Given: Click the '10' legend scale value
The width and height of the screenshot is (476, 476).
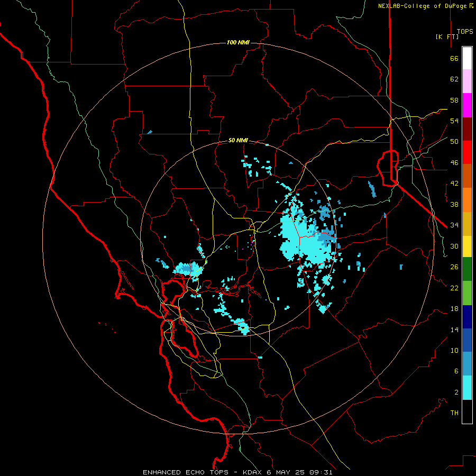Looking at the screenshot, I should click(454, 351).
